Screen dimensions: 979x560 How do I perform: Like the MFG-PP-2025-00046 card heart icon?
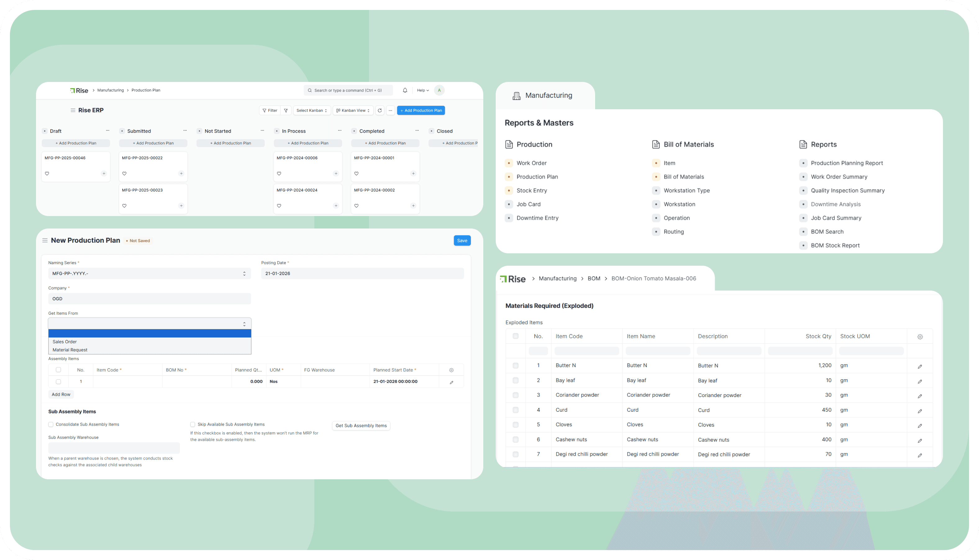(x=47, y=174)
